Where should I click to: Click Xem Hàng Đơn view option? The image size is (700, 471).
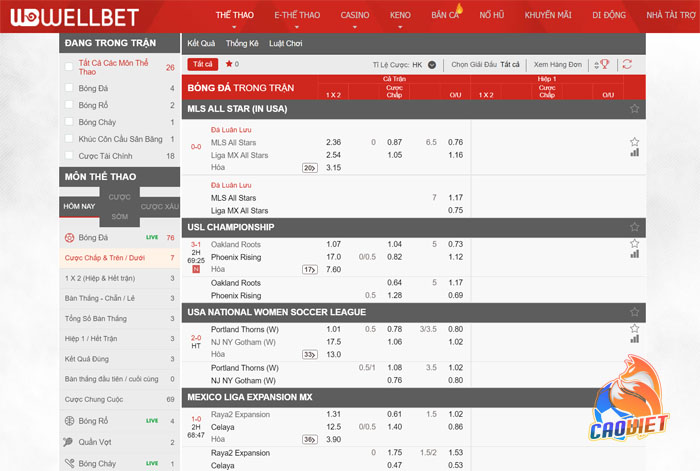tap(558, 65)
